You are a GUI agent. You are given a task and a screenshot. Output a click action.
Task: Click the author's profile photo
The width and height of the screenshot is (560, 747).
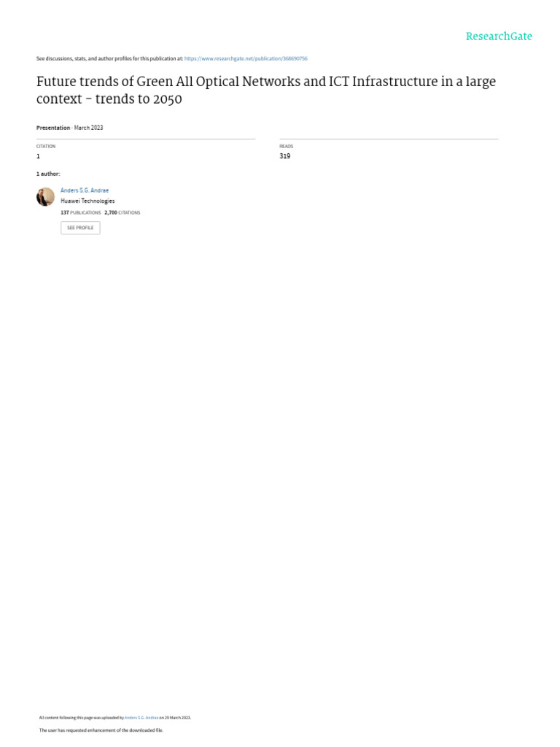[45, 197]
